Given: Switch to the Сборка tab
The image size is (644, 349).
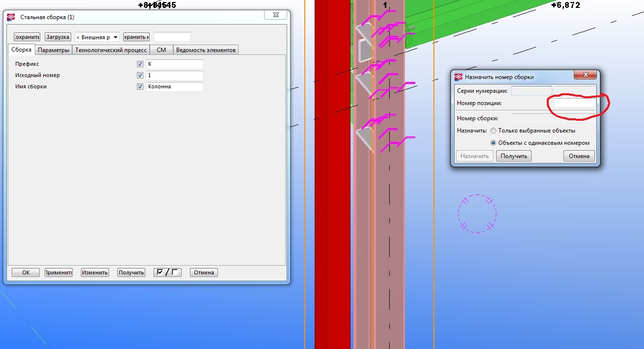Looking at the screenshot, I should [22, 50].
